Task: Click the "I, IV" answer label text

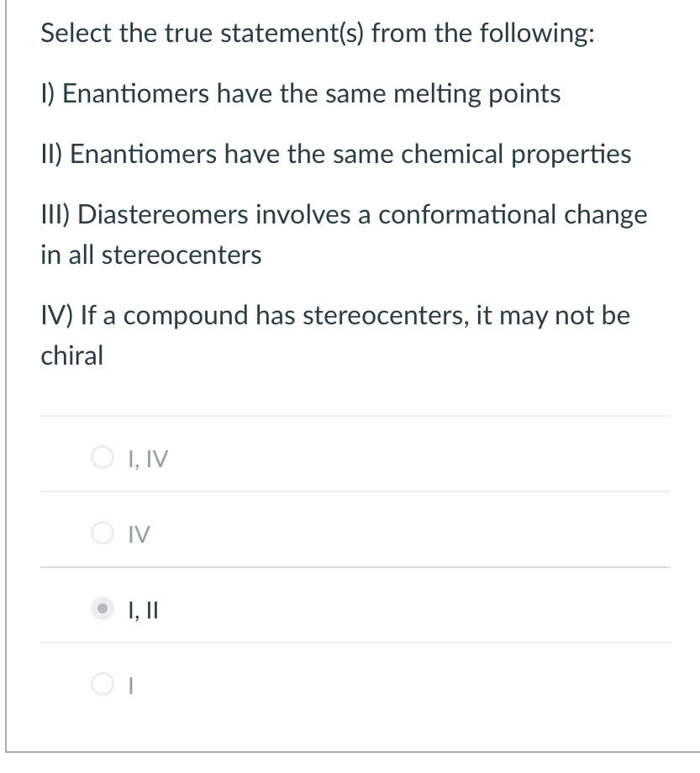Action: click(x=148, y=457)
